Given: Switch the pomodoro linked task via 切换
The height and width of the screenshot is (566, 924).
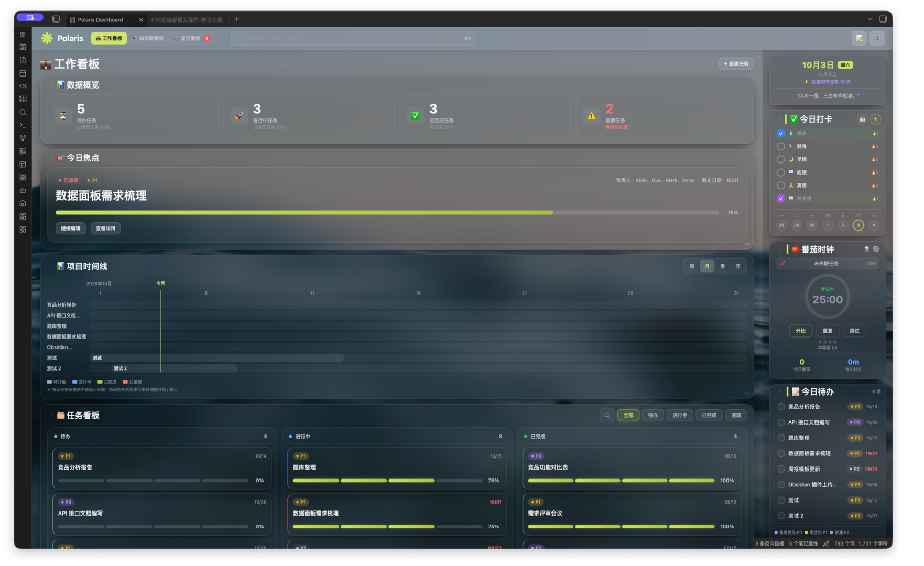Looking at the screenshot, I should click(x=872, y=264).
